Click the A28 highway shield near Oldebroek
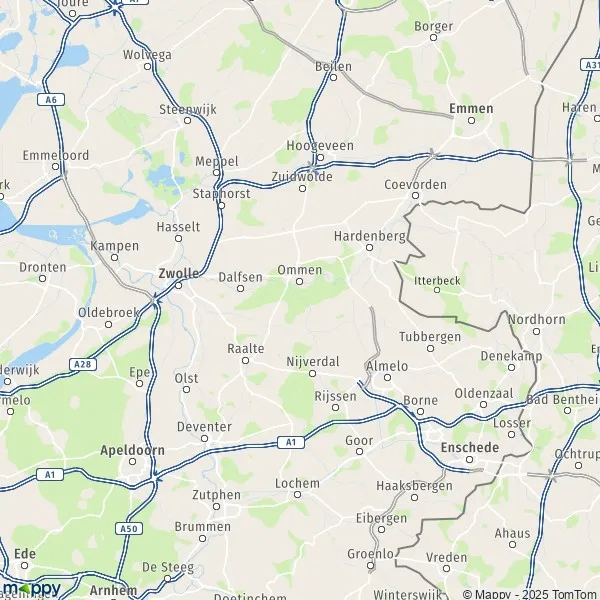The height and width of the screenshot is (600, 600). tap(83, 364)
